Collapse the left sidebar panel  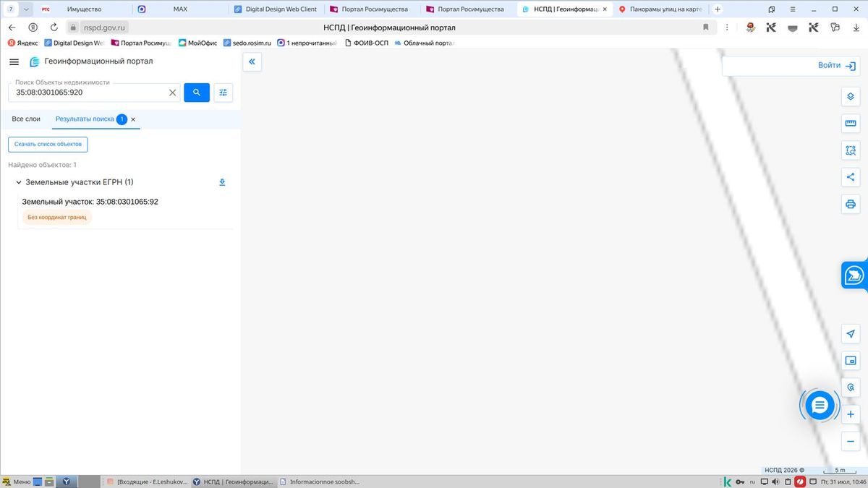252,62
